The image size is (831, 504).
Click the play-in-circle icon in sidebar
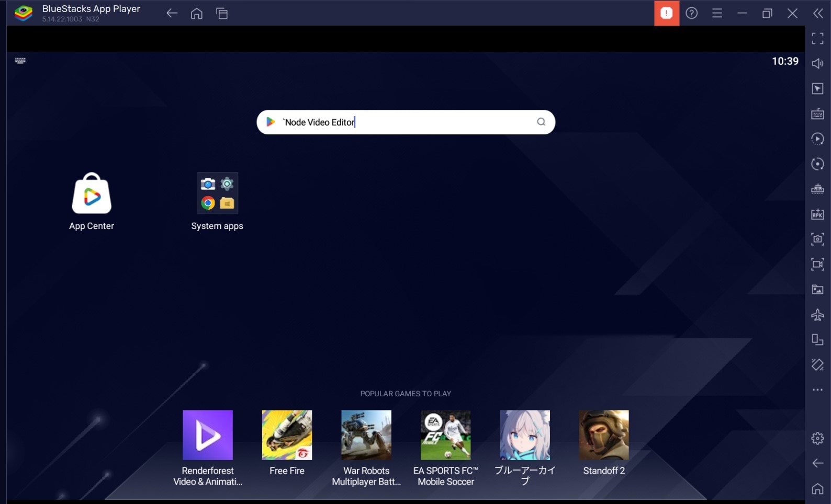(817, 139)
